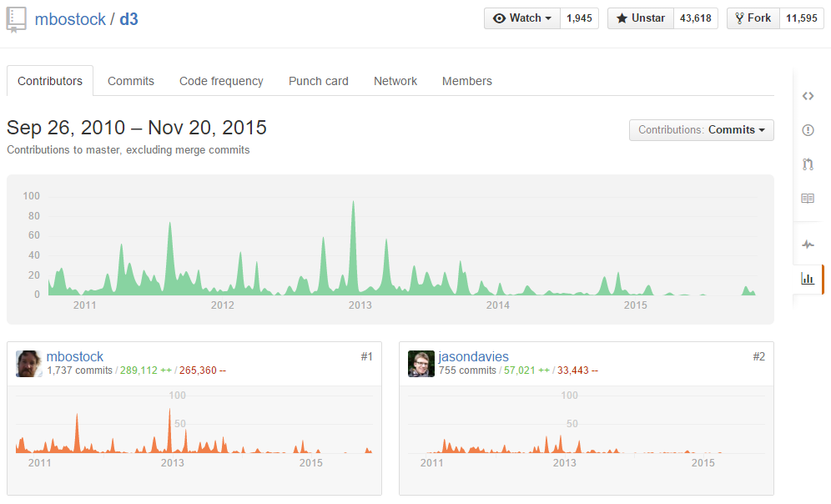Click mbostock's 289,112 ++ additions text
The image size is (831, 504).
pyautogui.click(x=146, y=370)
